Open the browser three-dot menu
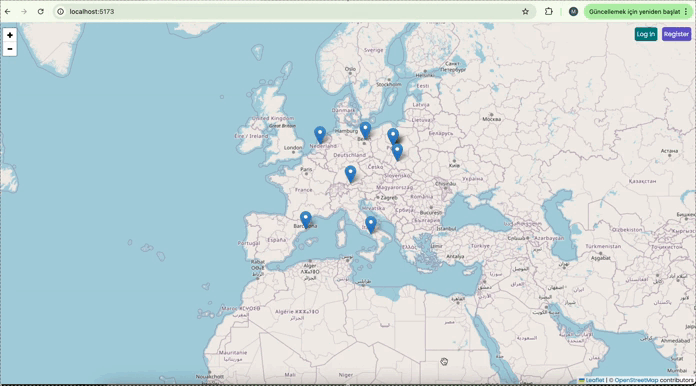Screen dimensions: 696x386 tap(686, 12)
